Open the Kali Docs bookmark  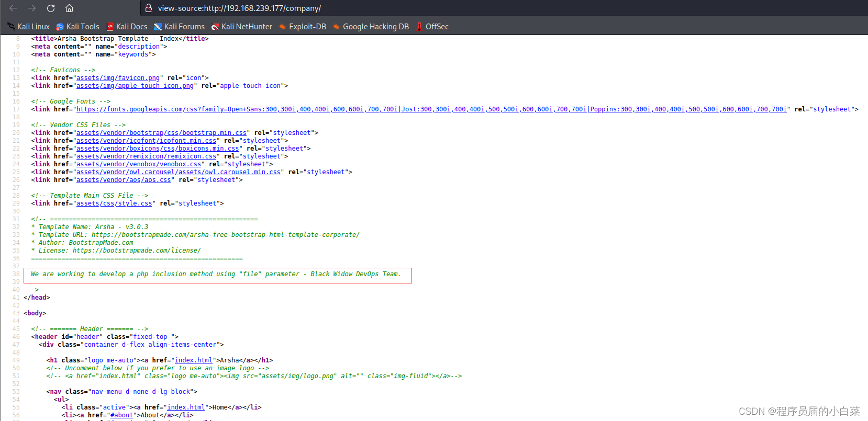coord(127,27)
